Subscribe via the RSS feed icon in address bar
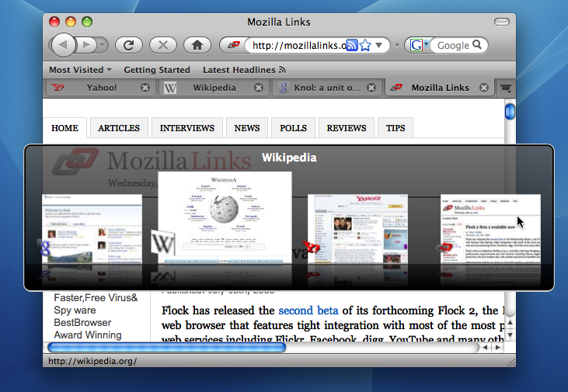This screenshot has width=568, height=392. coord(352,45)
